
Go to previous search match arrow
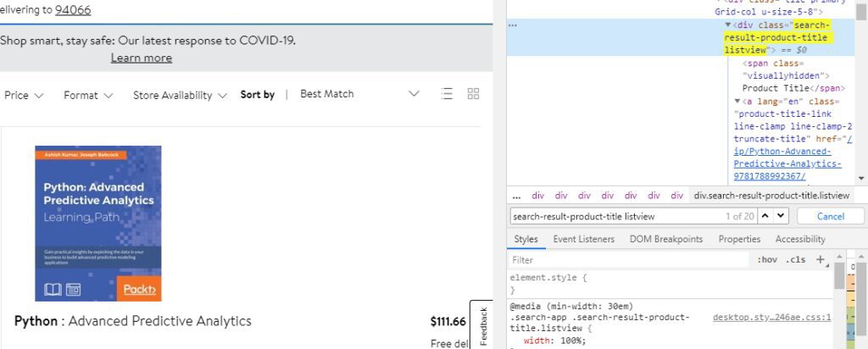tap(765, 216)
